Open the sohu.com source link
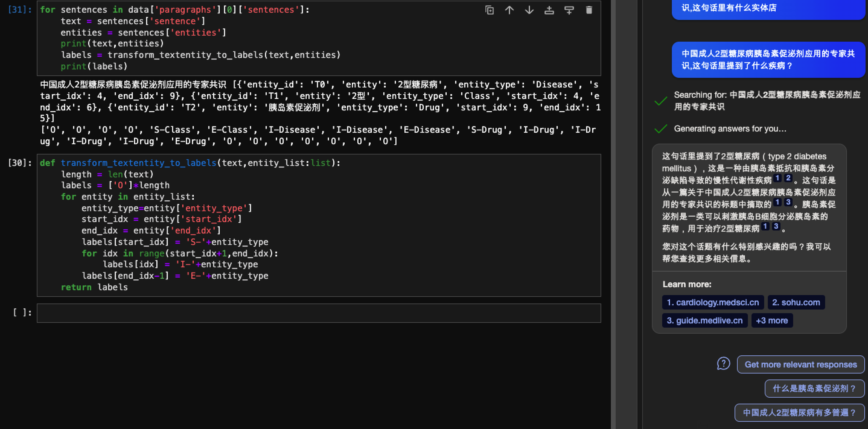This screenshot has width=868, height=429. (x=796, y=302)
